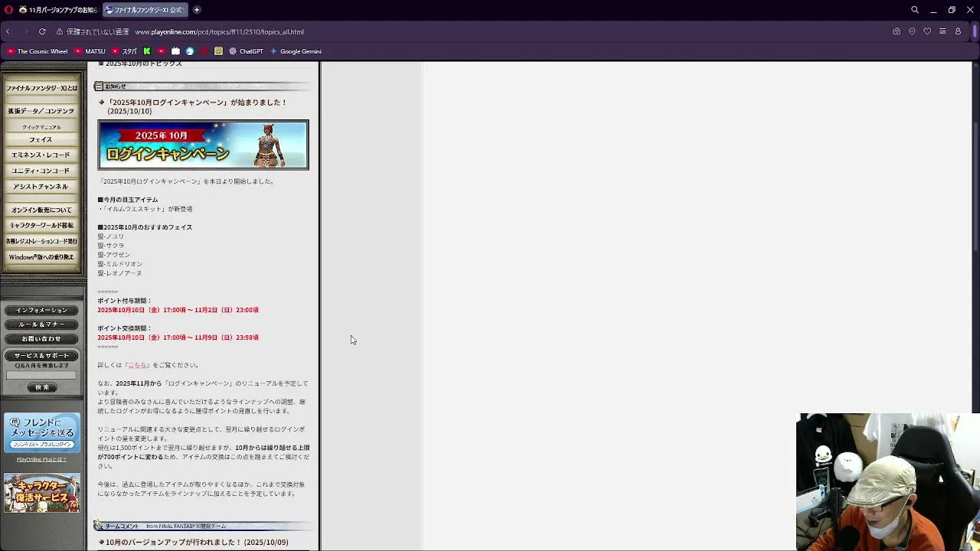Screen dimensions: 980x551
Task: Open ユニティ・コンコード menu item
Action: tap(41, 171)
